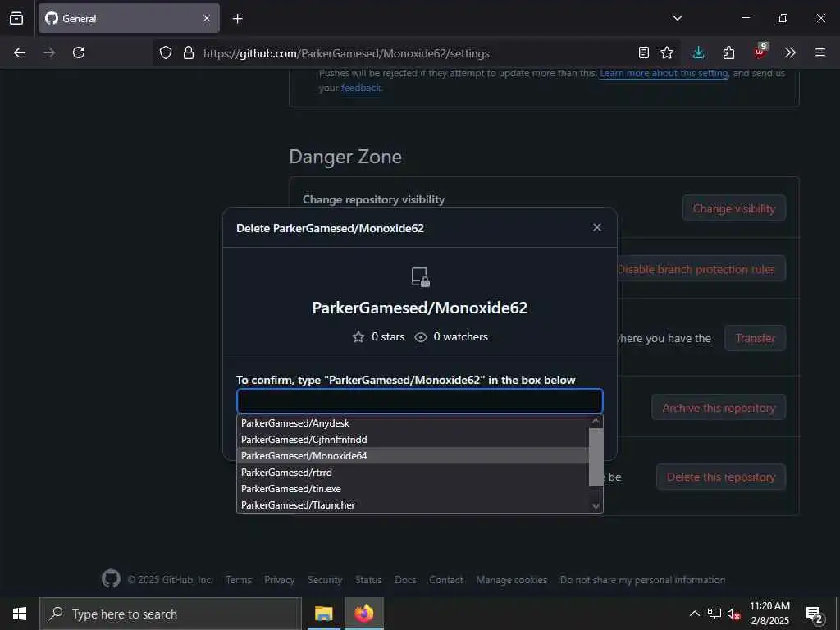Viewport: 840px width, 630px height.
Task: Open clock and date flyout
Action: coord(769,614)
